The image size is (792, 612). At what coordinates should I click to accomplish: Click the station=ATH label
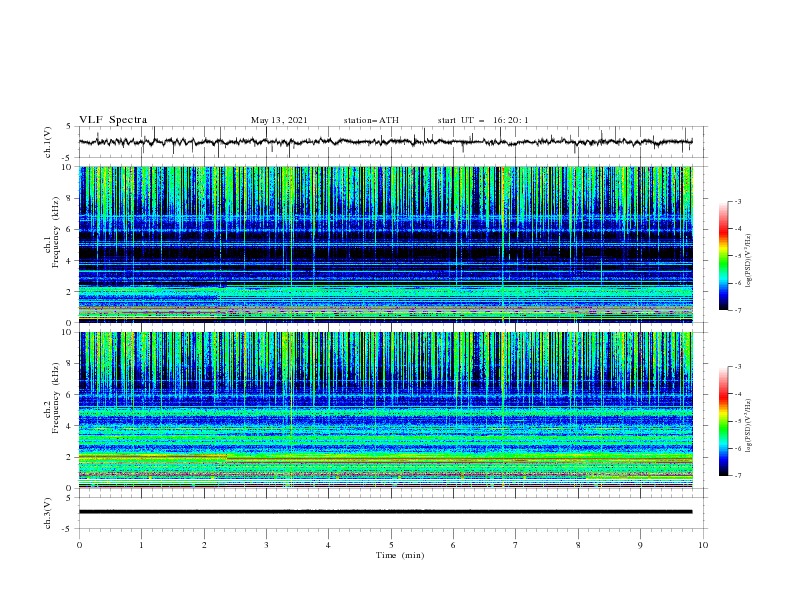371,120
